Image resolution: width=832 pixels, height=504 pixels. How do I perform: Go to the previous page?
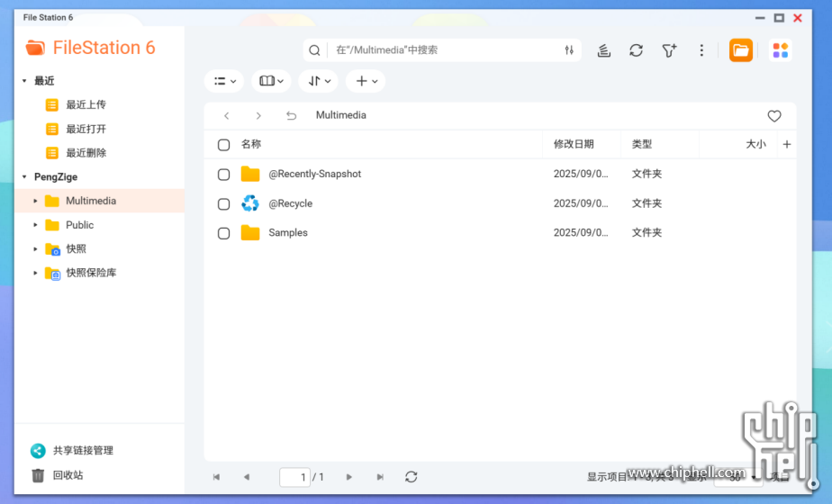tap(246, 477)
